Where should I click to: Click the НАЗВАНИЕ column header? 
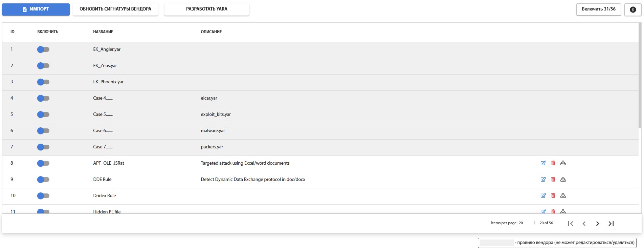point(103,32)
